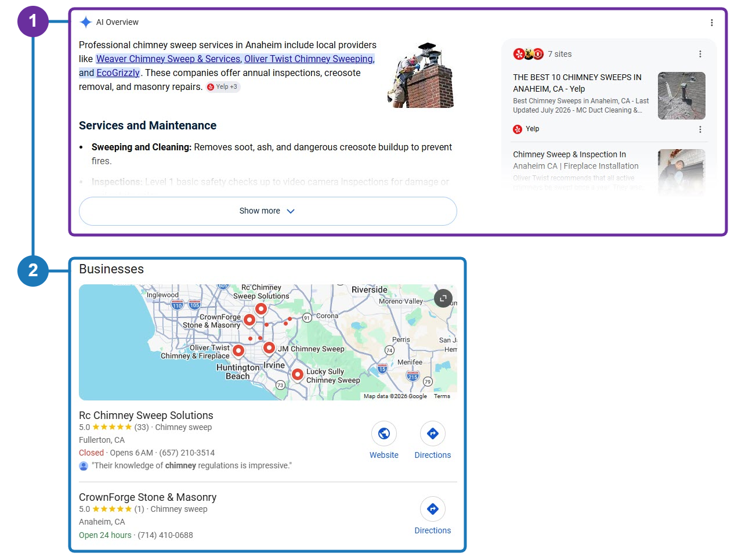Click the 7 sites label
The image size is (738, 560).
[560, 54]
